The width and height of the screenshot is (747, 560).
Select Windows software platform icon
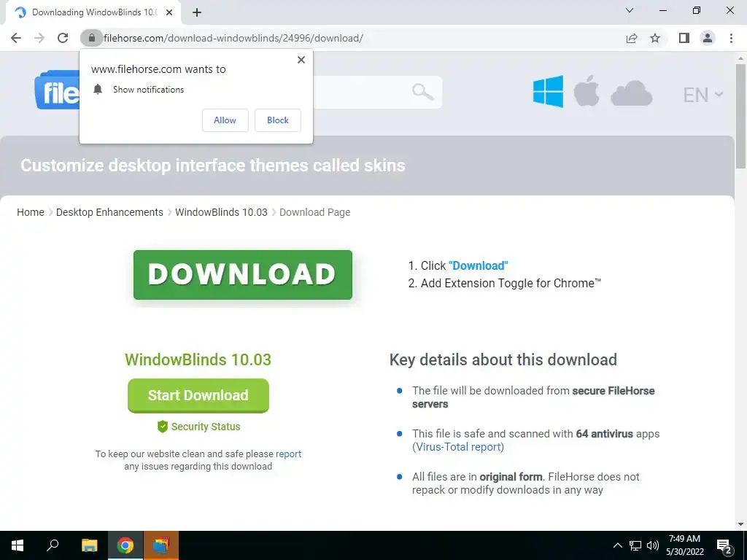coord(548,91)
